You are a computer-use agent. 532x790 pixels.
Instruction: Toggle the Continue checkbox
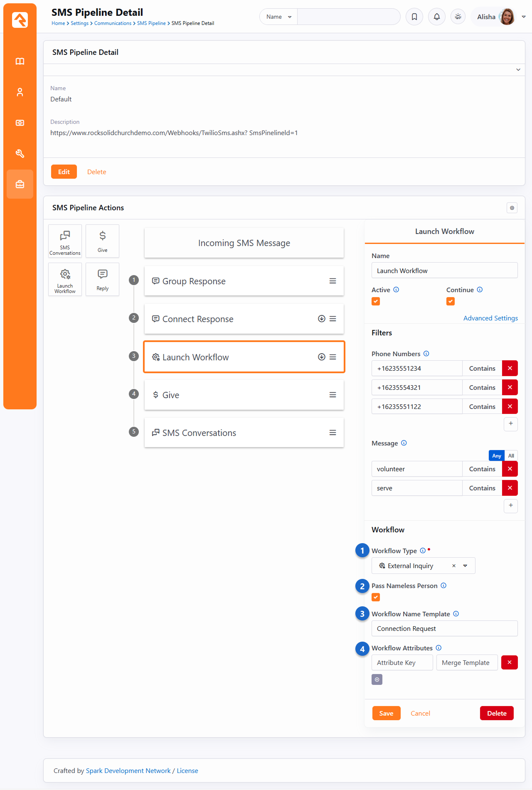pyautogui.click(x=450, y=301)
